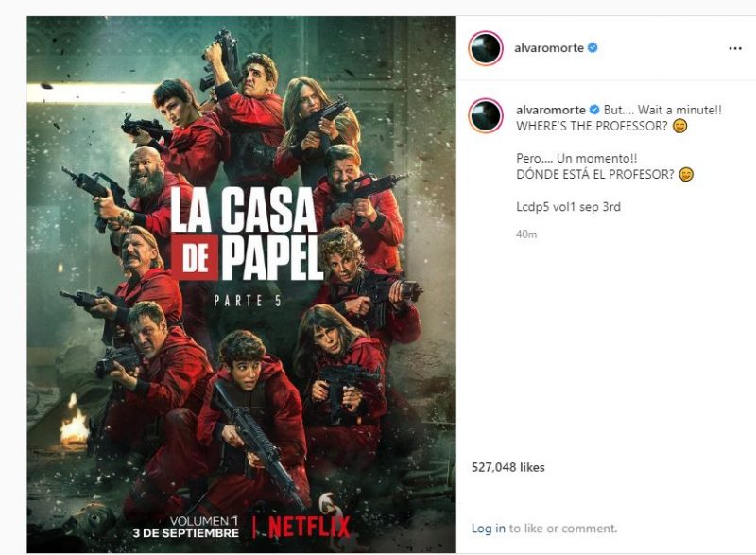Open the 40m post timestamp
Viewport: 756px width, 555px height.
[x=526, y=234]
